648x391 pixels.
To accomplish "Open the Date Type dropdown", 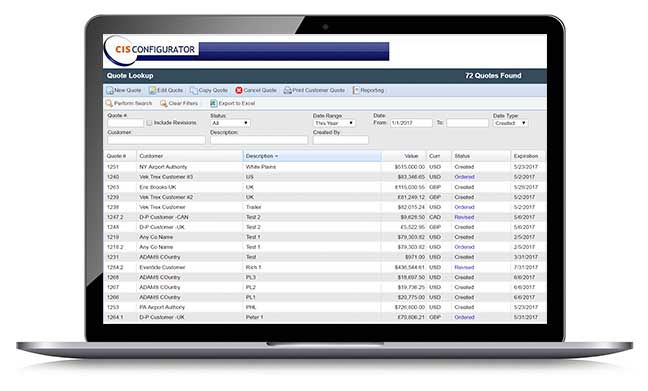I will click(510, 123).
